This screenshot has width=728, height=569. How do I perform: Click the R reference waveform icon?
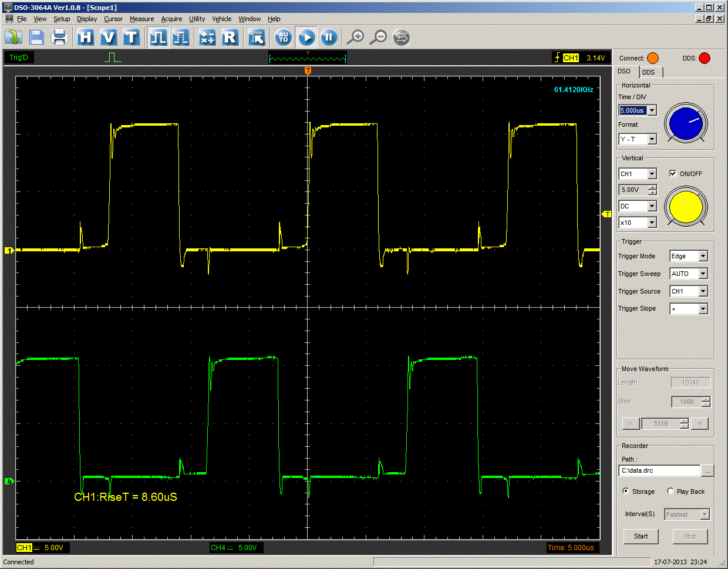point(230,38)
